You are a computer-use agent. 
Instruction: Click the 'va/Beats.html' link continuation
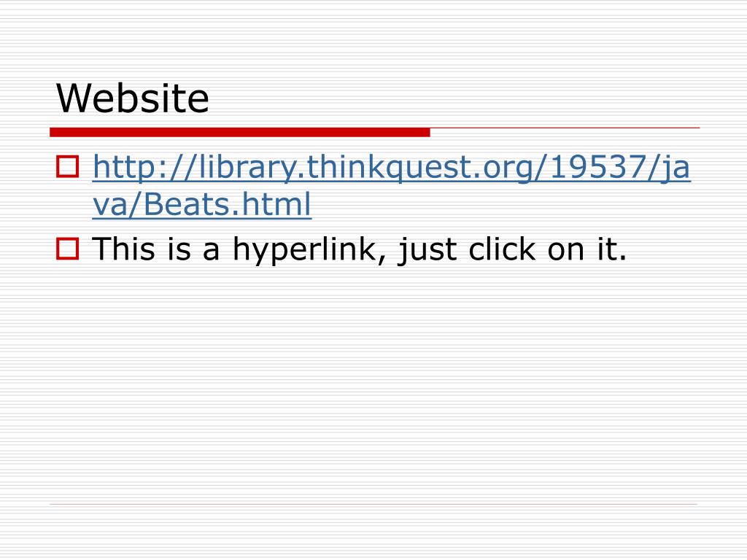pos(202,205)
